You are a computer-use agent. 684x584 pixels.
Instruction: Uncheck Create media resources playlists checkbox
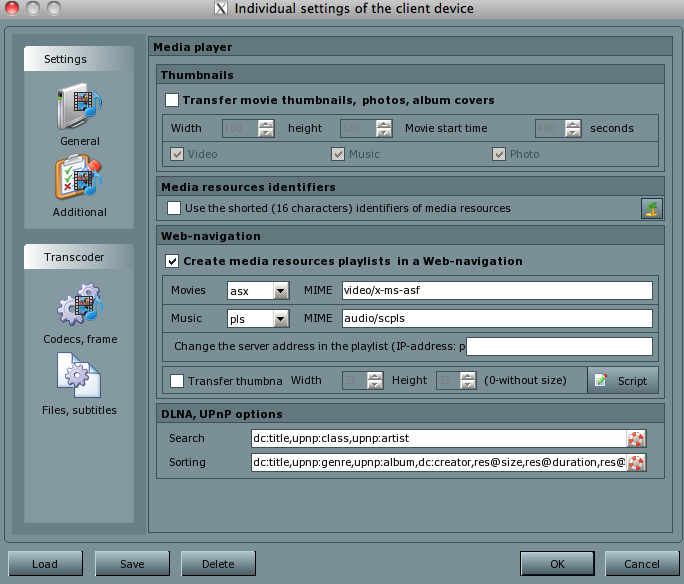point(172,261)
